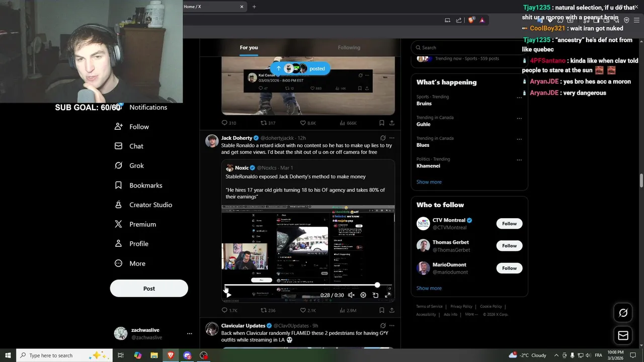The image size is (644, 362).
Task: Repost the post with 317 reposts
Action: (268, 123)
